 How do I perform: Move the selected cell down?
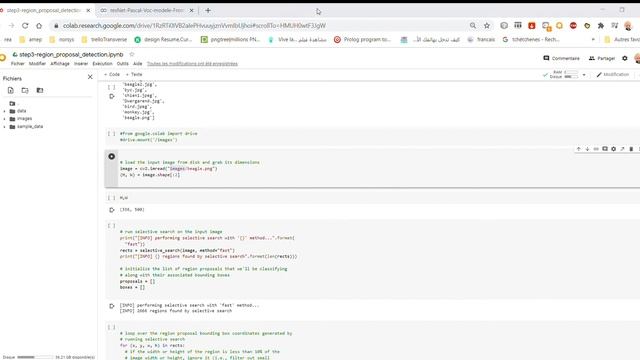(x=587, y=149)
